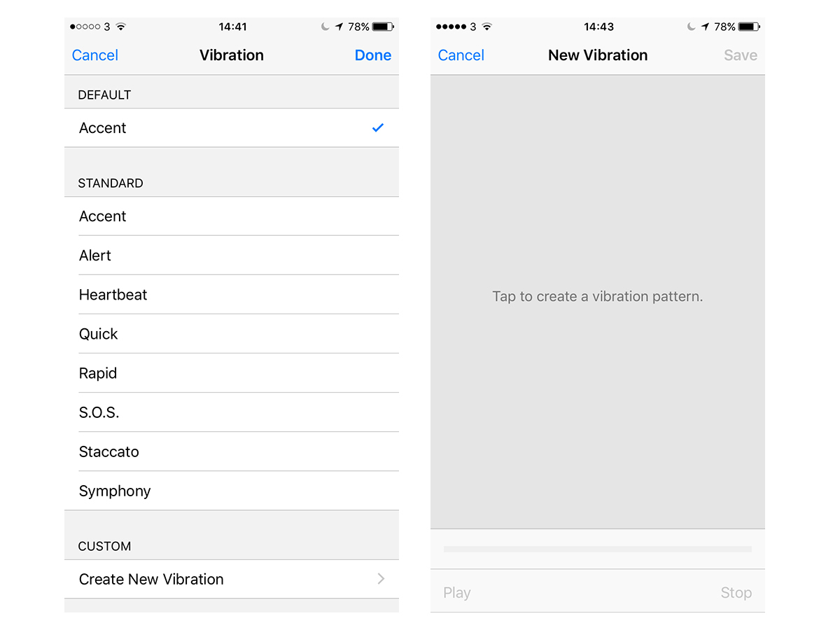Click the Wi-Fi icon in the New Vibration status bar
The width and height of the screenshot is (840, 630).
click(487, 27)
